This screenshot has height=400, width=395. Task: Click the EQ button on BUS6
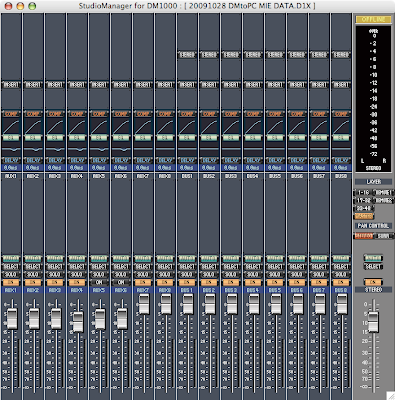tap(297, 138)
